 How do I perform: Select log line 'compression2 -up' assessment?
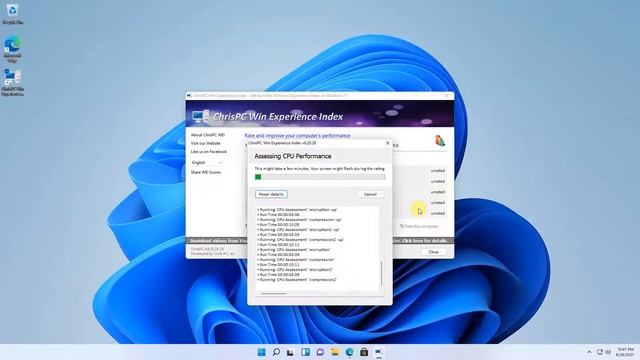pyautogui.click(x=300, y=240)
